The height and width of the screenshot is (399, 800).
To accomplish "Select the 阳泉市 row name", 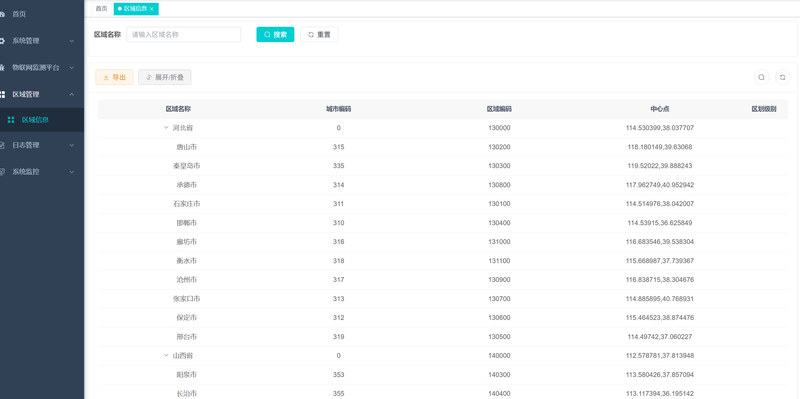I will 187,375.
